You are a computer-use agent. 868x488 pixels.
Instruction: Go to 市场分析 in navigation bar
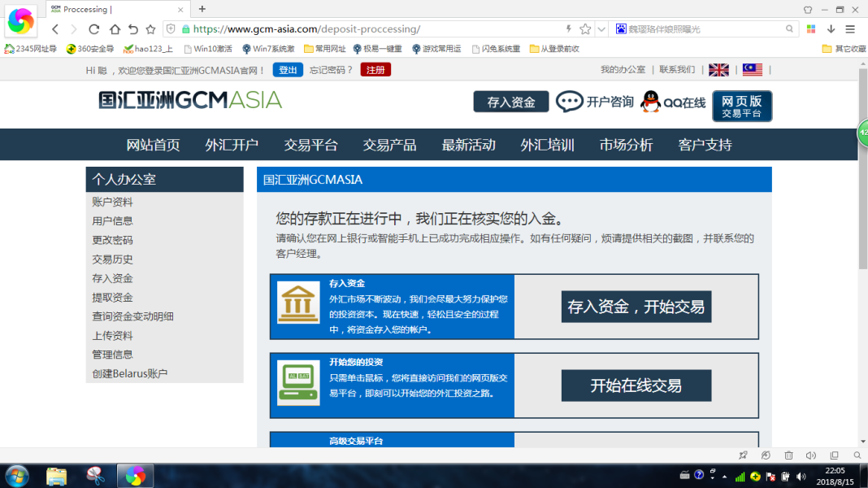pyautogui.click(x=626, y=145)
